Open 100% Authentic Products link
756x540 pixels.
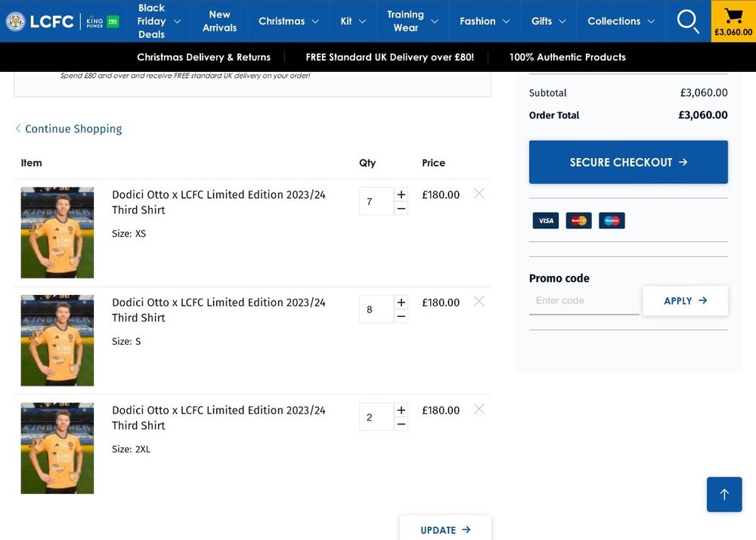(x=568, y=57)
